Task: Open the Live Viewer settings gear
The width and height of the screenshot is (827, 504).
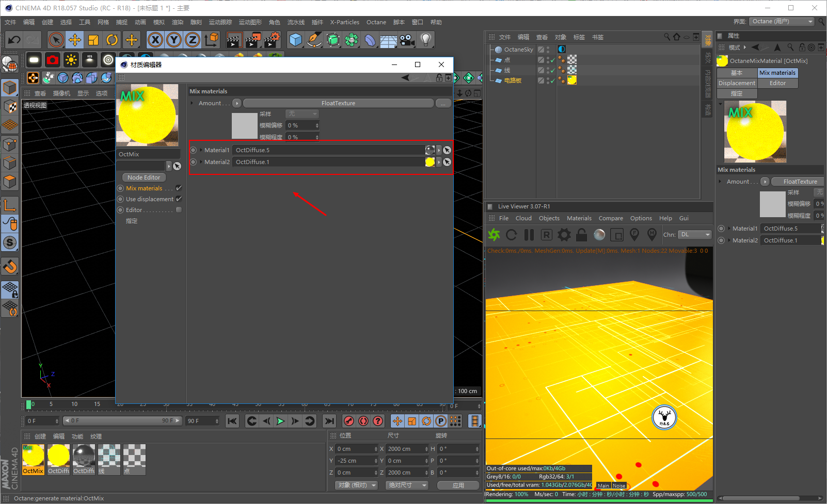Action: (564, 235)
